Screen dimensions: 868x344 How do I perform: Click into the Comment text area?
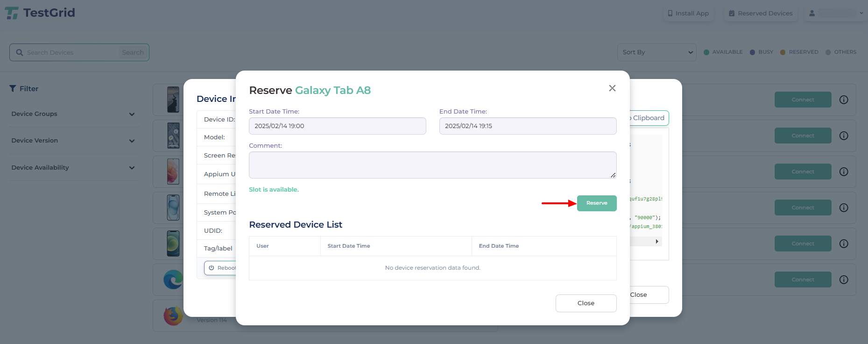click(x=433, y=165)
